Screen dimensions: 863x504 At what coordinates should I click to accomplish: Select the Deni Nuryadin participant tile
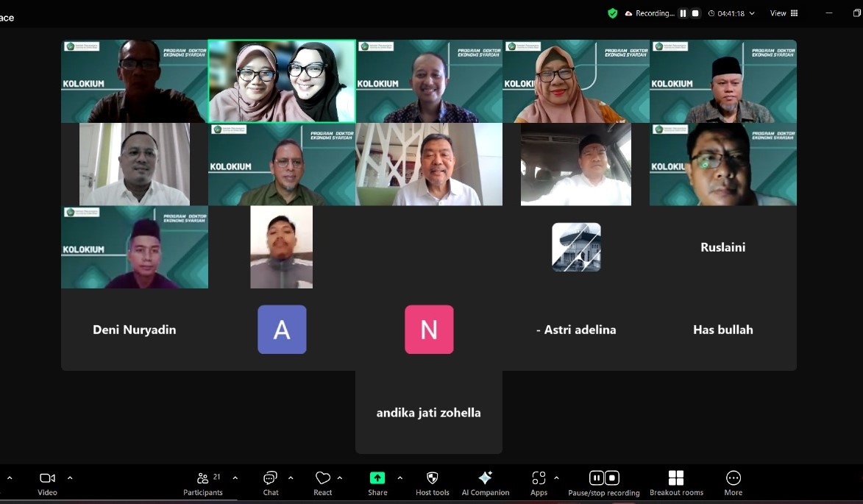click(x=135, y=330)
